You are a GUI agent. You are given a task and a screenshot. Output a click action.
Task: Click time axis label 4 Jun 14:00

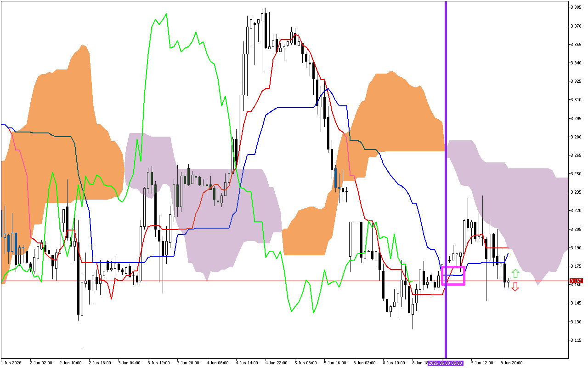click(x=247, y=363)
